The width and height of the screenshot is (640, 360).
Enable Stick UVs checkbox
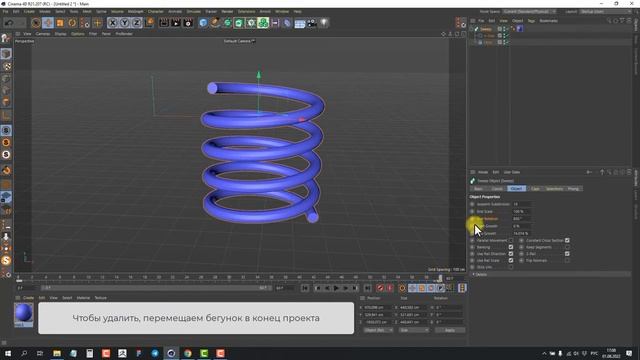tap(511, 267)
